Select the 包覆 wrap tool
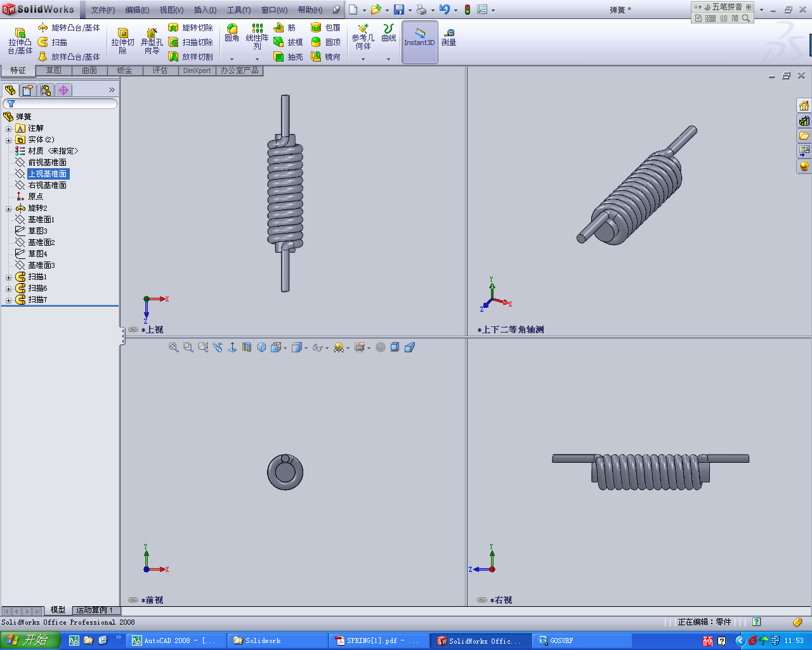Screen dimensions: 812x650 [x=326, y=27]
